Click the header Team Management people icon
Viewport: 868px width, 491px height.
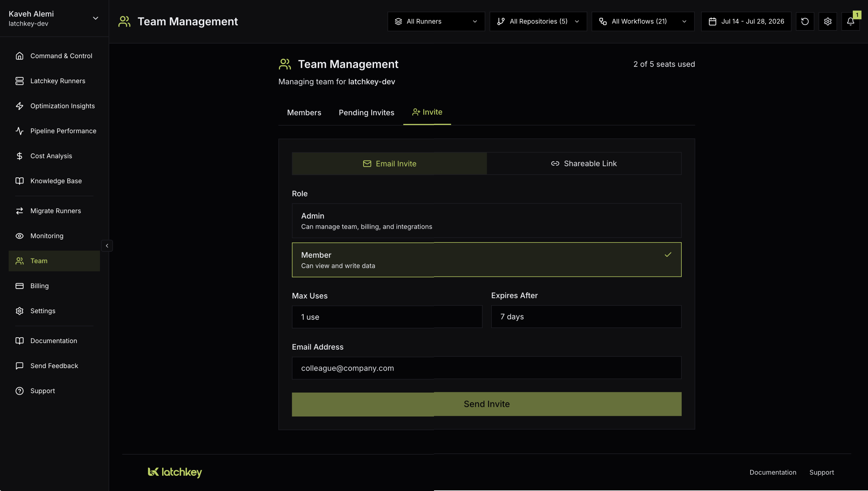(x=124, y=21)
